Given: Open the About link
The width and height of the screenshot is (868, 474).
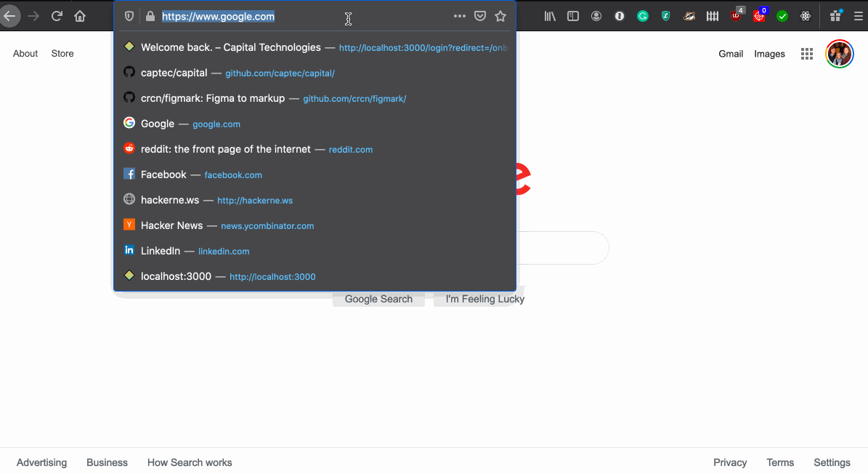Looking at the screenshot, I should click(x=25, y=54).
